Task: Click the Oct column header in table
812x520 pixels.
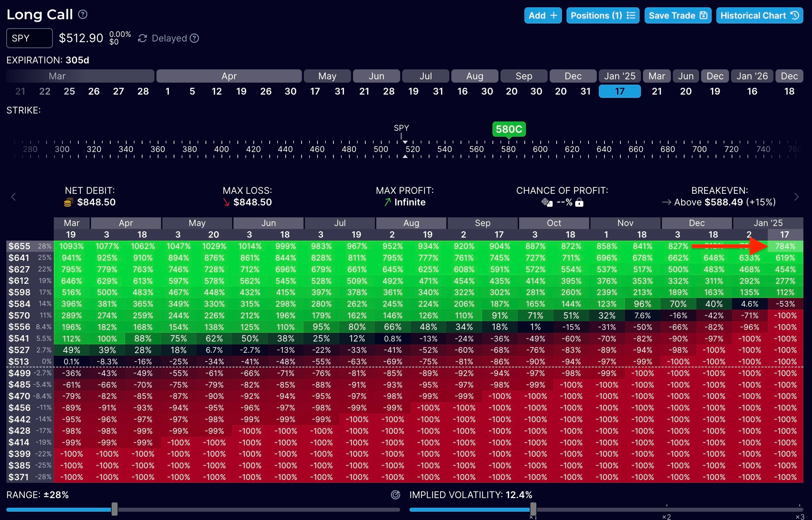Action: pos(554,223)
